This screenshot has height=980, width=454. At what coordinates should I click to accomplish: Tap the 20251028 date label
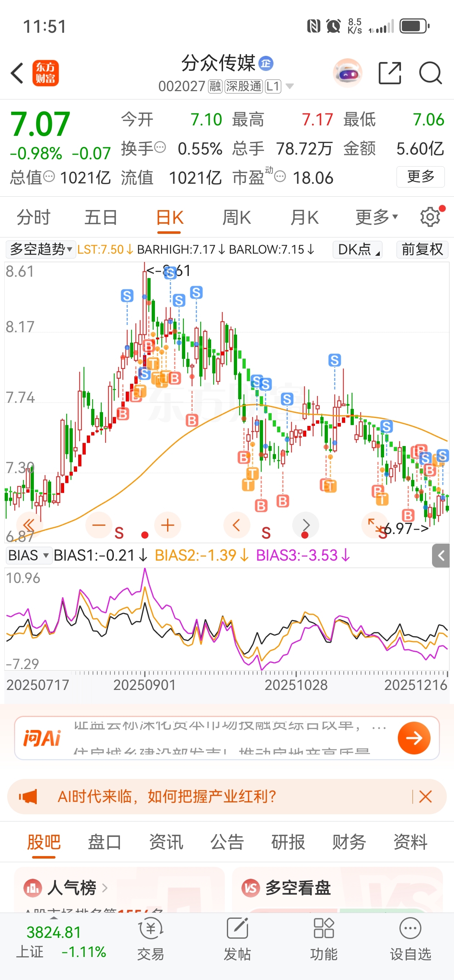coord(296,685)
